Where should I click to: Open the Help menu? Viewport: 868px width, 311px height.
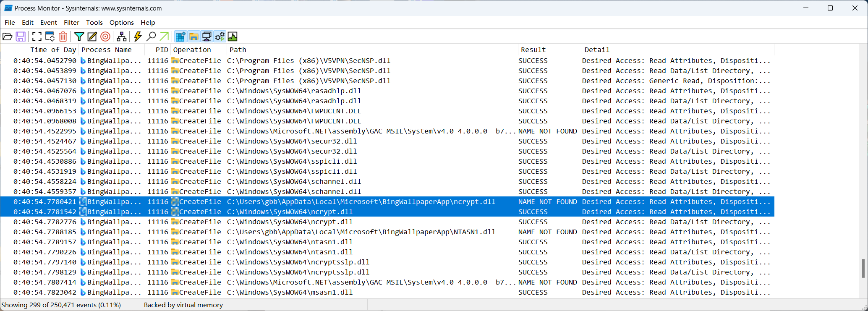pos(148,22)
